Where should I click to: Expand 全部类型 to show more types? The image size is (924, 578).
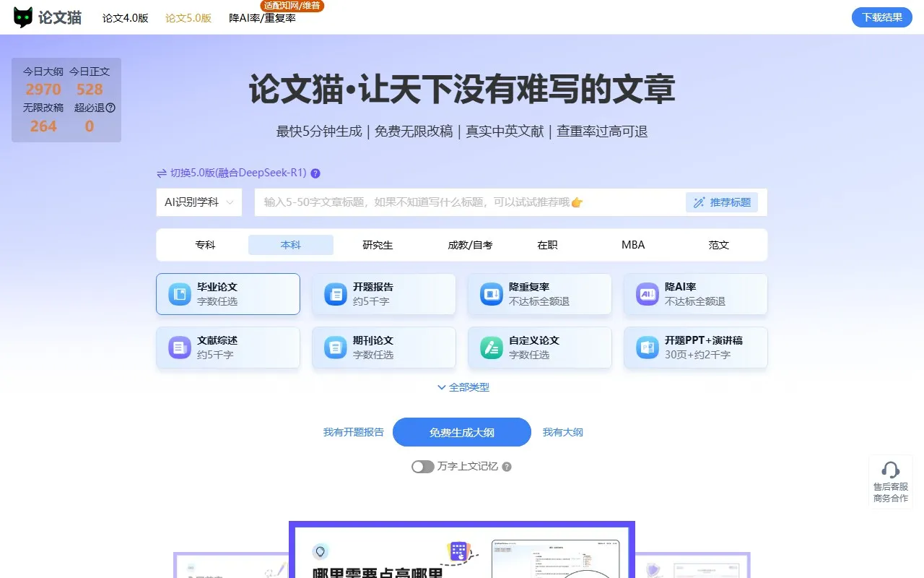[x=462, y=387]
